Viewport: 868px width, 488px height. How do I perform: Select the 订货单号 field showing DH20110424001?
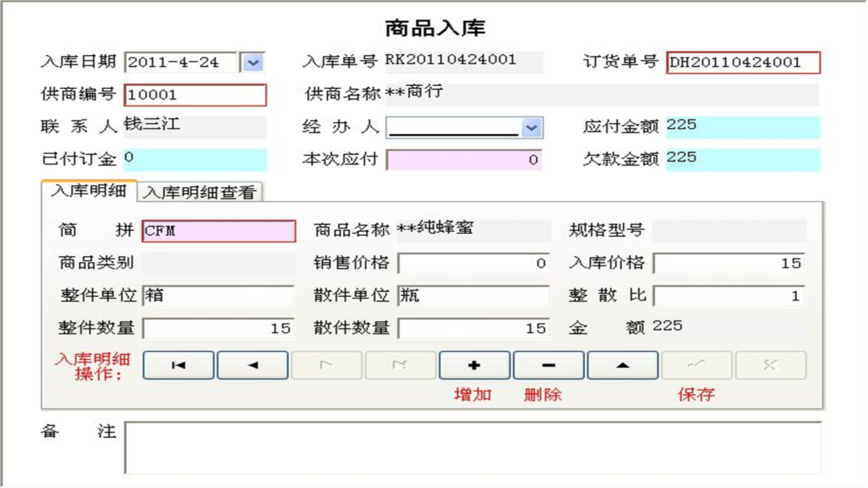(743, 62)
